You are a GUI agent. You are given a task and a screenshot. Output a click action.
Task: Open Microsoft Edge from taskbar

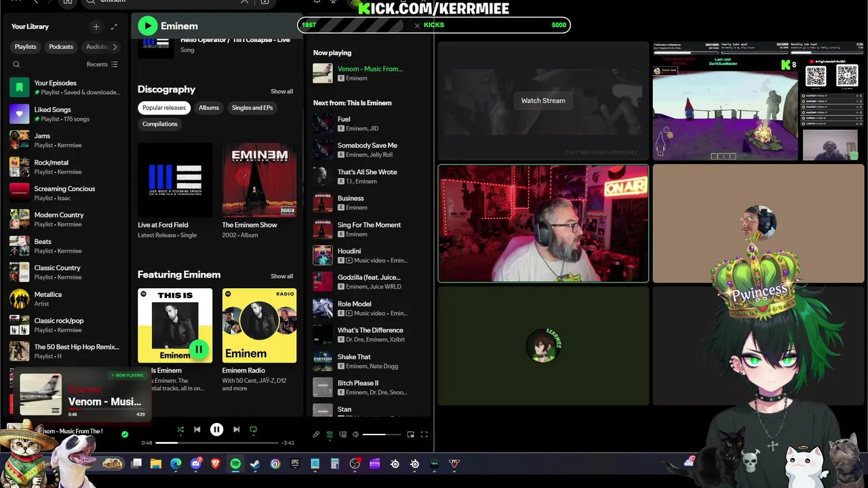(x=176, y=464)
